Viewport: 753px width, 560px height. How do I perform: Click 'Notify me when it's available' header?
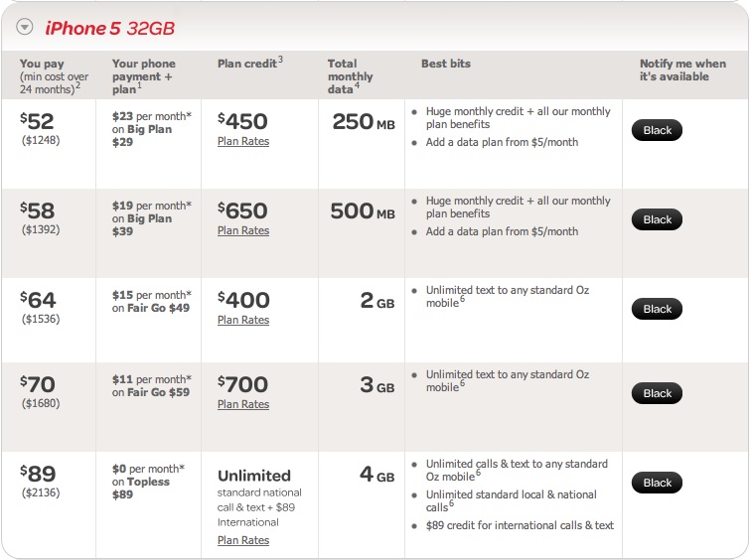682,70
